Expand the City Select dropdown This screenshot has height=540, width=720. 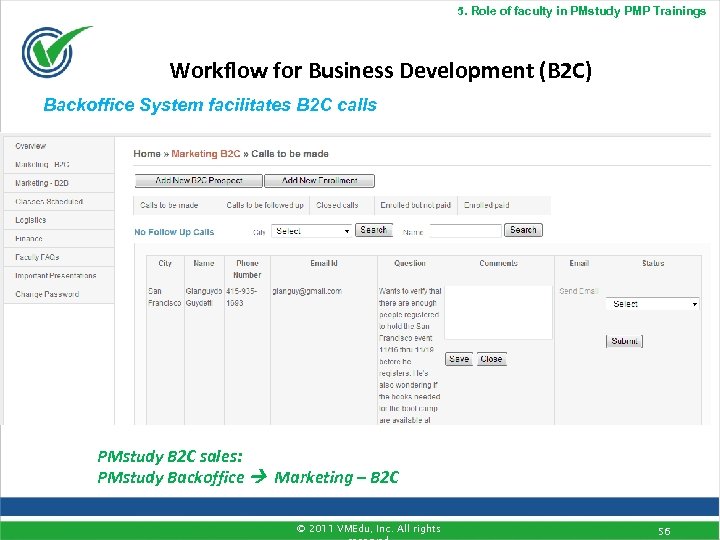tap(312, 231)
